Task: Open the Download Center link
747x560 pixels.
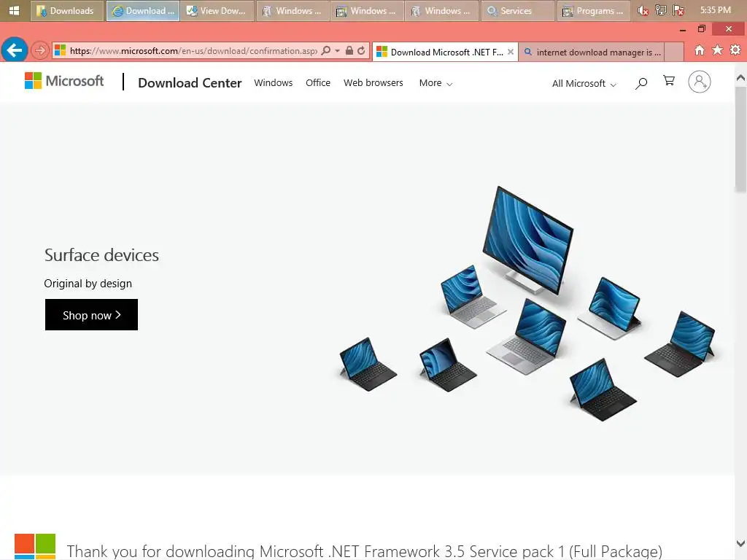Action: [190, 83]
